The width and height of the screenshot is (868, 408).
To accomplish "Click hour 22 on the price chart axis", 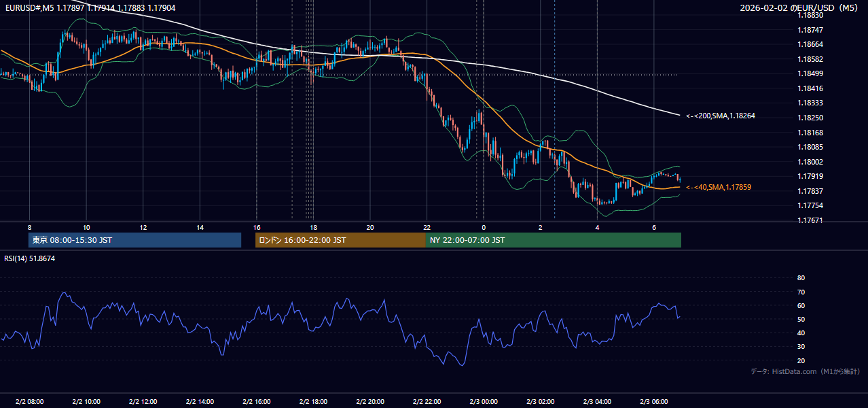I will pyautogui.click(x=427, y=227).
